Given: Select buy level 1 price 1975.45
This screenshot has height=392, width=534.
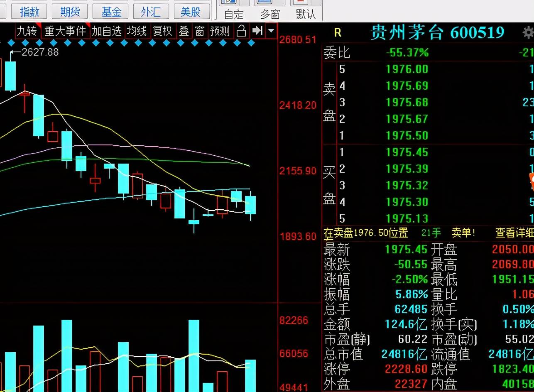Looking at the screenshot, I should click(x=407, y=152).
